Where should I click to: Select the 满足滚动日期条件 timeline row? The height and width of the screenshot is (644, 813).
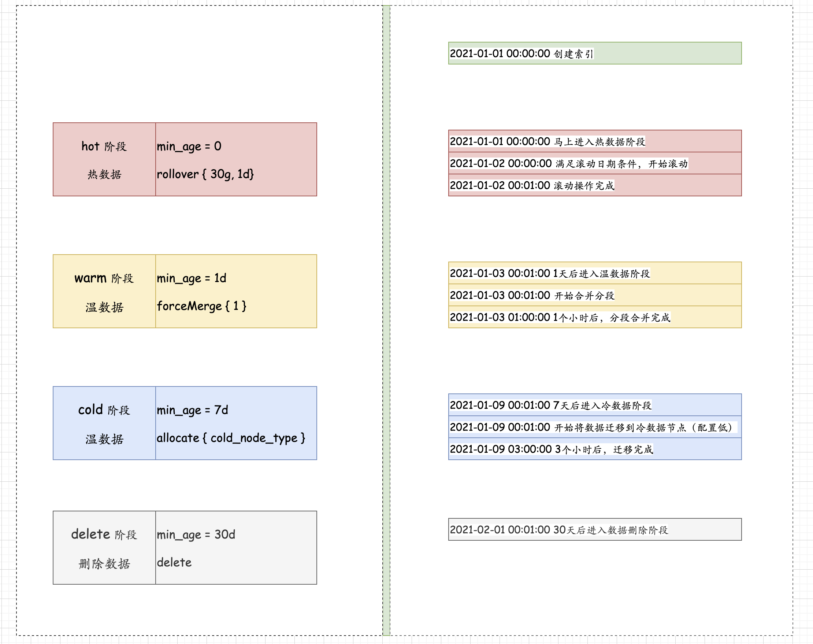click(x=595, y=163)
